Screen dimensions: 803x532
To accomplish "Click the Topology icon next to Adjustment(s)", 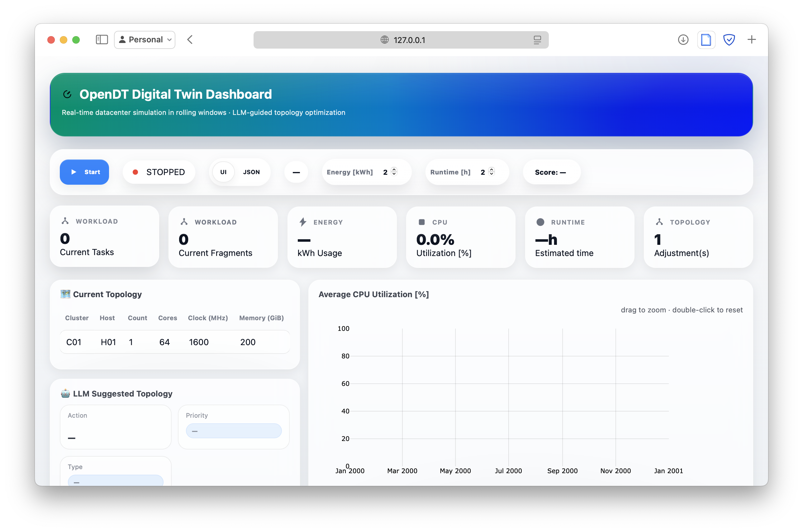I will click(x=659, y=221).
